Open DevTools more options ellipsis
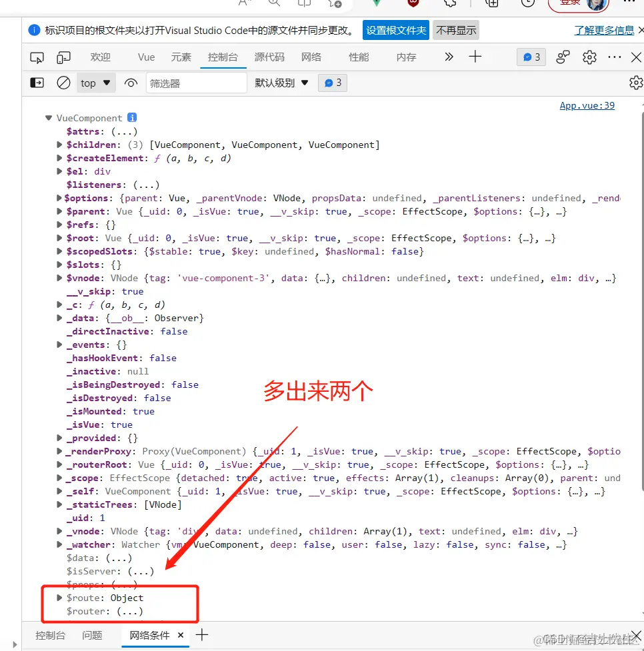Image resolution: width=644 pixels, height=651 pixels. pyautogui.click(x=615, y=57)
